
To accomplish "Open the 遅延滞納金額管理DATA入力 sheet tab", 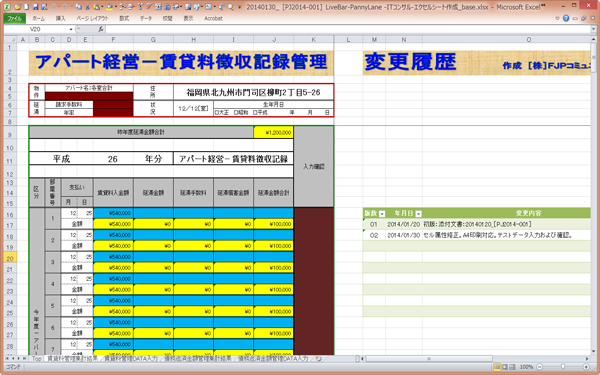I will pyautogui.click(x=273, y=359).
